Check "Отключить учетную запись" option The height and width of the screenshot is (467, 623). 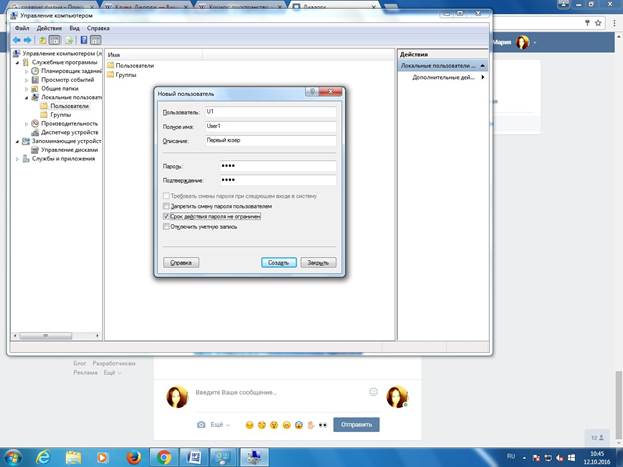(x=166, y=227)
